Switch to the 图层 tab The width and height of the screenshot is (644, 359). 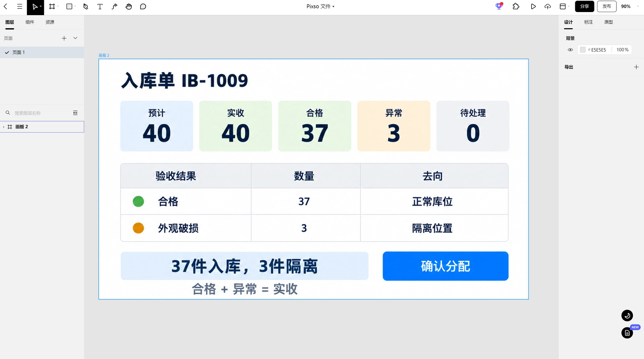coord(10,22)
